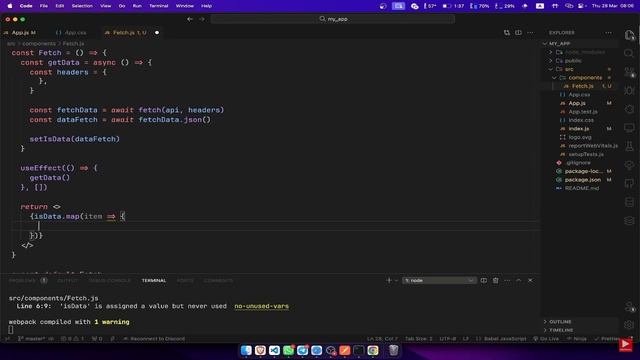Click Go Live in status bar

coord(546,339)
